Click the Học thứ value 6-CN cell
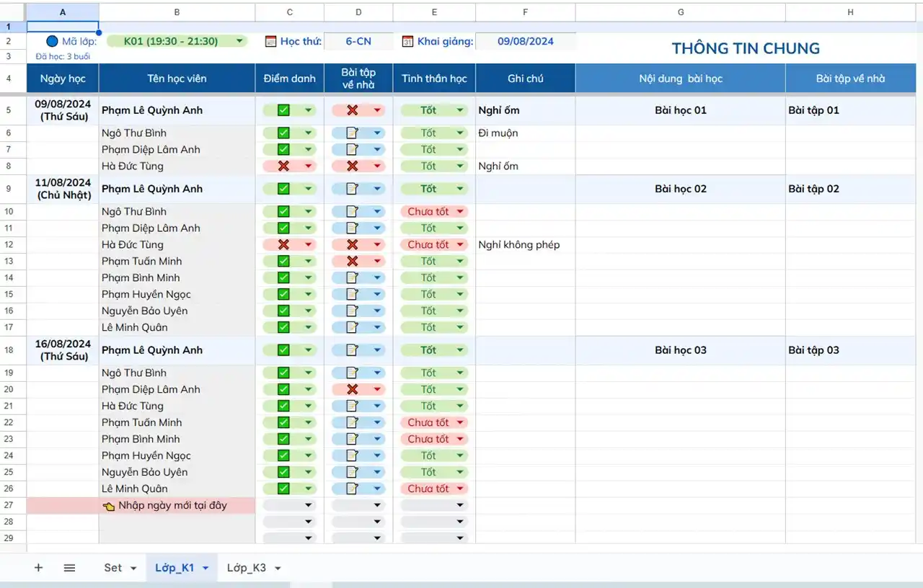This screenshot has height=588, width=923. pyautogui.click(x=358, y=41)
